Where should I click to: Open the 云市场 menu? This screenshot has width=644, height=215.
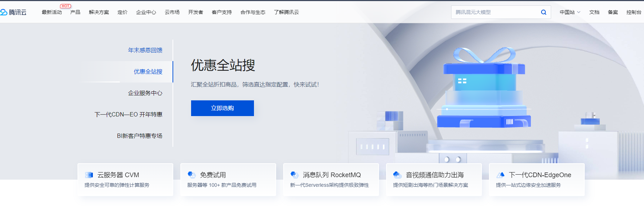(172, 12)
